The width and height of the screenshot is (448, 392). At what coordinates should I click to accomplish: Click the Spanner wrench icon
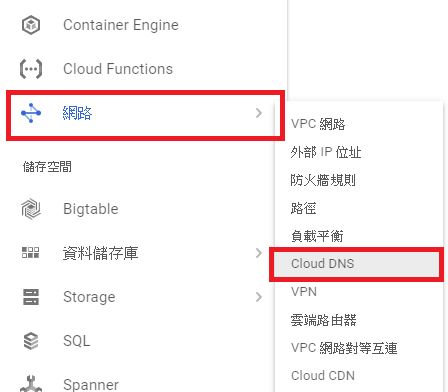coord(31,384)
